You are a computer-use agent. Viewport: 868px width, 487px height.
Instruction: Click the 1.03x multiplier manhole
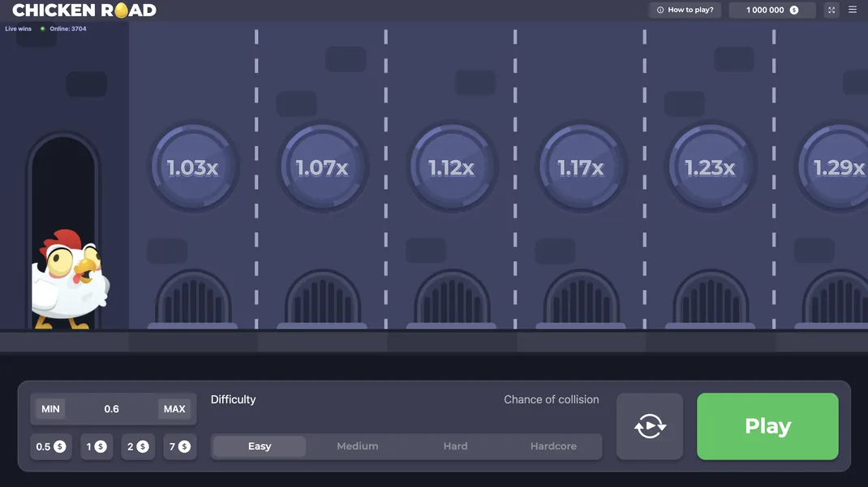tap(192, 167)
